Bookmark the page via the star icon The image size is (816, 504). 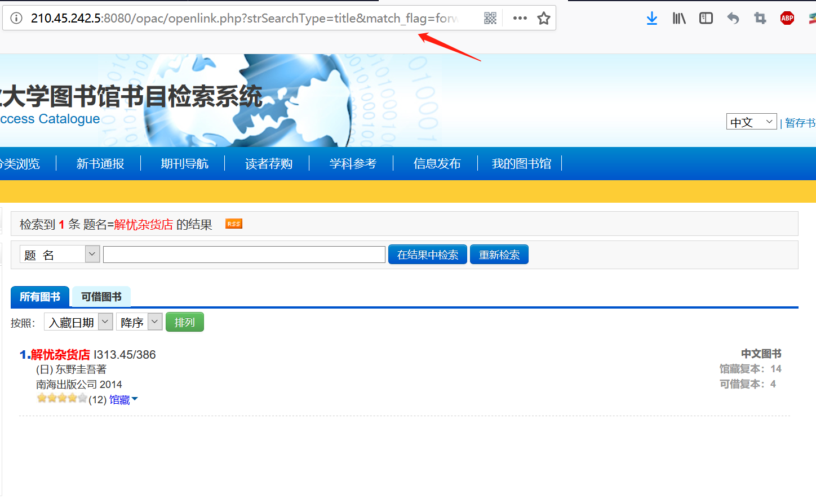click(543, 18)
